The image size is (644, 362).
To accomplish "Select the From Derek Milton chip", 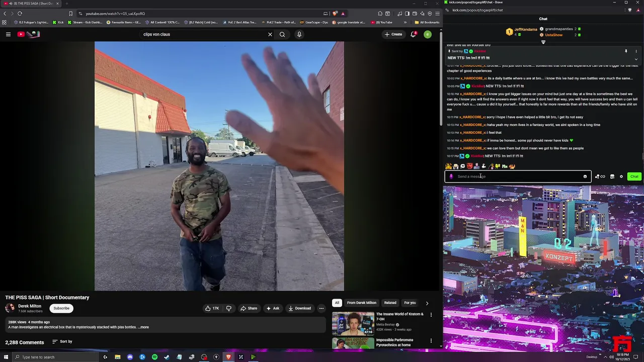I will tap(361, 303).
